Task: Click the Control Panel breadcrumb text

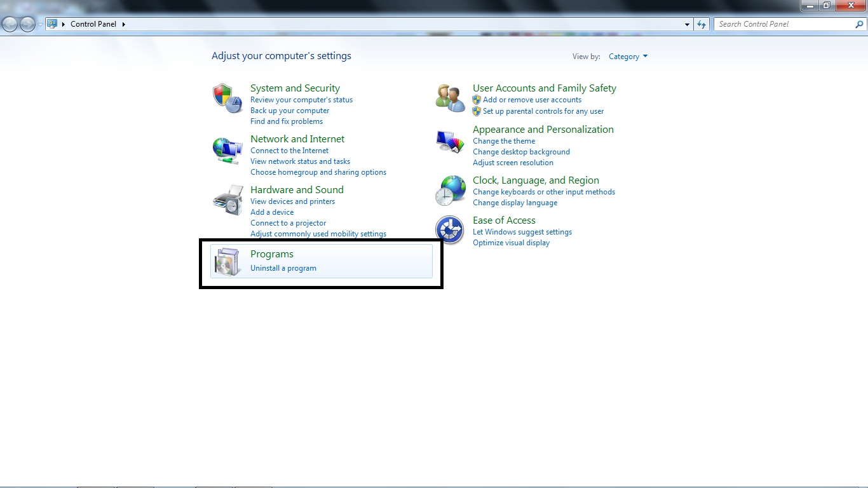Action: point(93,24)
